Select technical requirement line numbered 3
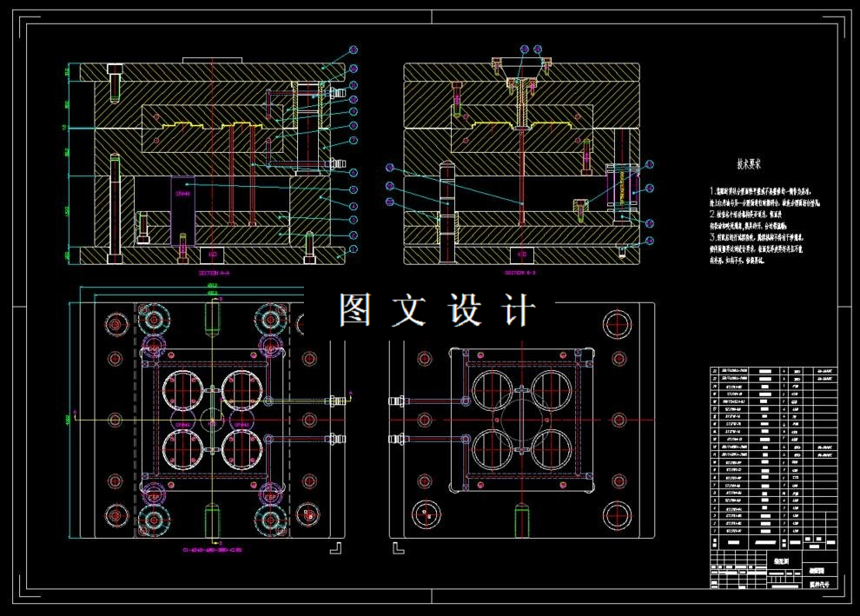The height and width of the screenshot is (616, 860). (757, 237)
